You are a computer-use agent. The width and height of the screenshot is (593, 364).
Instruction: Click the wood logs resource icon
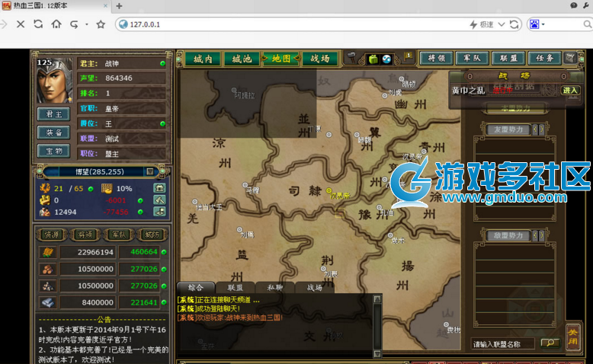pyautogui.click(x=48, y=269)
